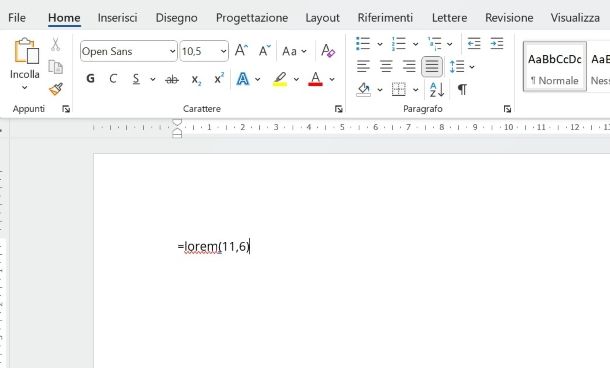The height and width of the screenshot is (368, 610).
Task: Switch to Progettazione tab
Action: click(252, 18)
